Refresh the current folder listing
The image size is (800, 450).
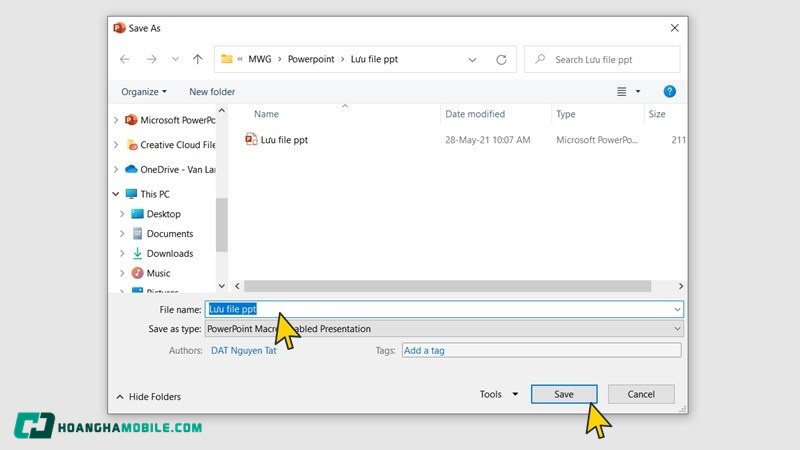coord(501,60)
